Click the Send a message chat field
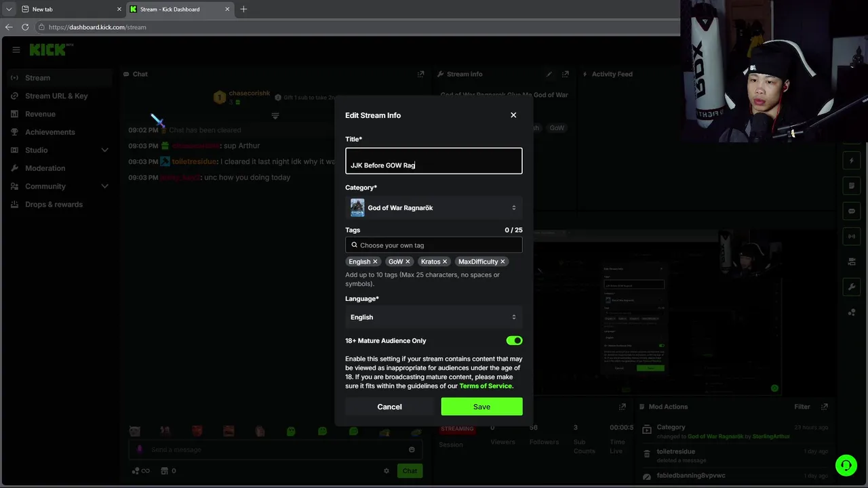The width and height of the screenshot is (868, 488). [275, 449]
